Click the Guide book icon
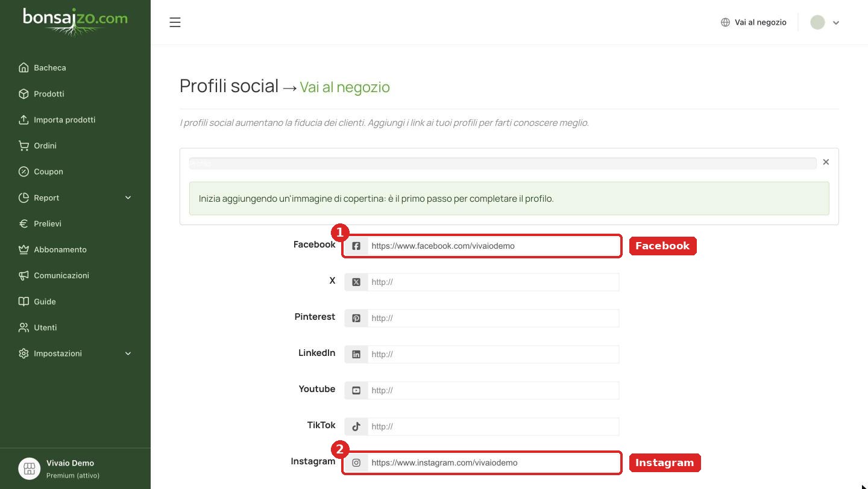Viewport: 868px width, 489px height. click(x=24, y=301)
